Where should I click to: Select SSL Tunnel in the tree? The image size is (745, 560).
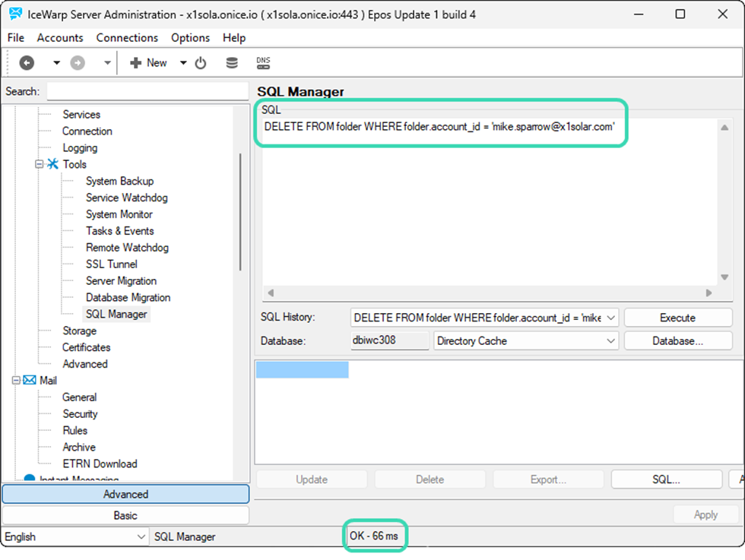(x=112, y=264)
